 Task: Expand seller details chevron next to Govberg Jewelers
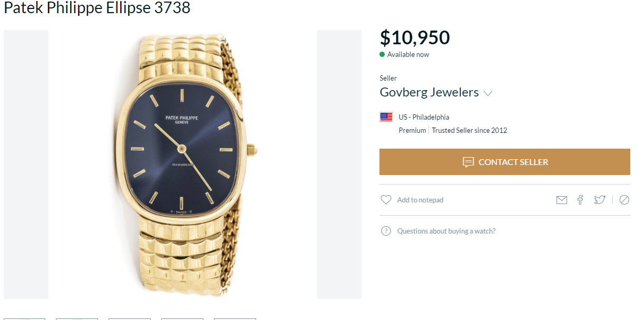click(488, 93)
